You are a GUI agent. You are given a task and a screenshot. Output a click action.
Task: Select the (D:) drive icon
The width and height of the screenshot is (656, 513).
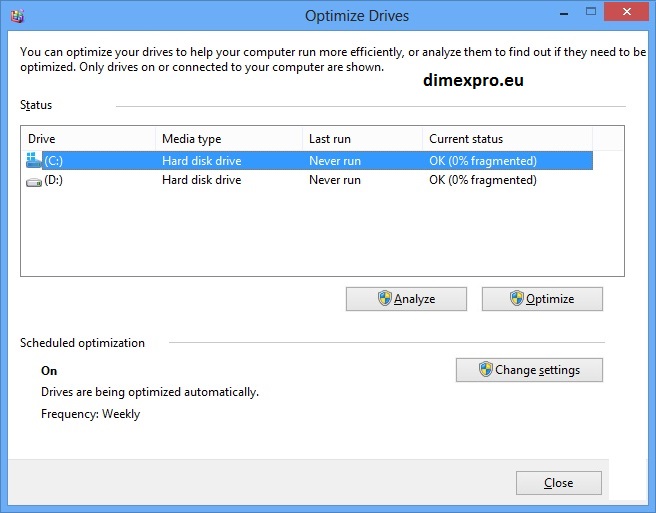(x=33, y=182)
